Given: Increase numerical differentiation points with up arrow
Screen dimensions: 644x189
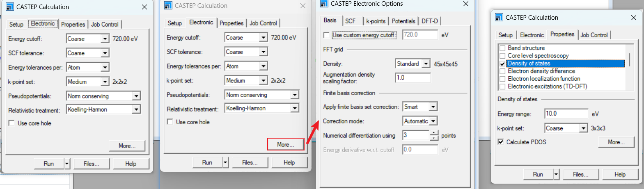Looking at the screenshot, I should (434, 133).
